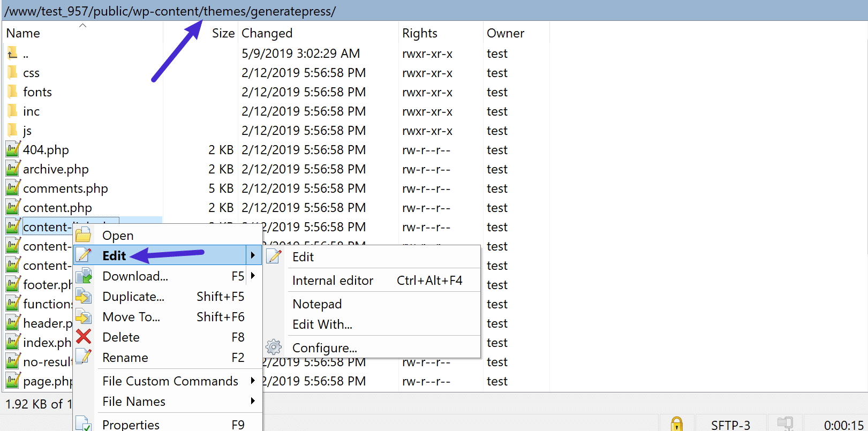This screenshot has height=431, width=868.
Task: Sort by the Rights column header
Action: (x=419, y=33)
